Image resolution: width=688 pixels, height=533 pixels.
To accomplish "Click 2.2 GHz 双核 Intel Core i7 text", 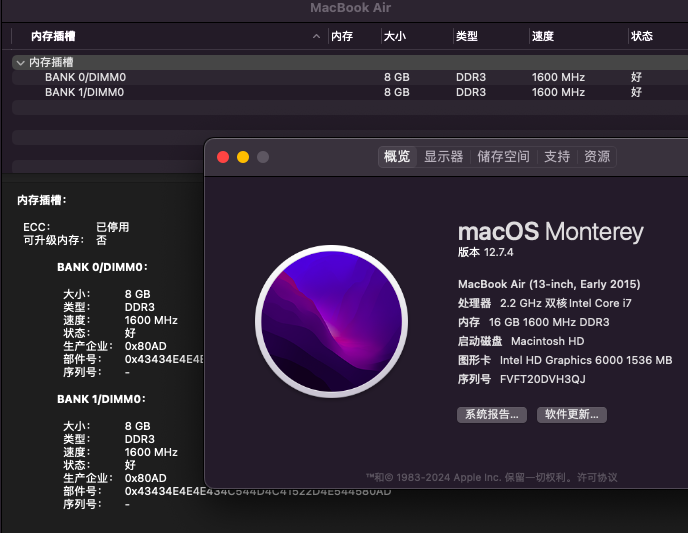I will click(566, 303).
